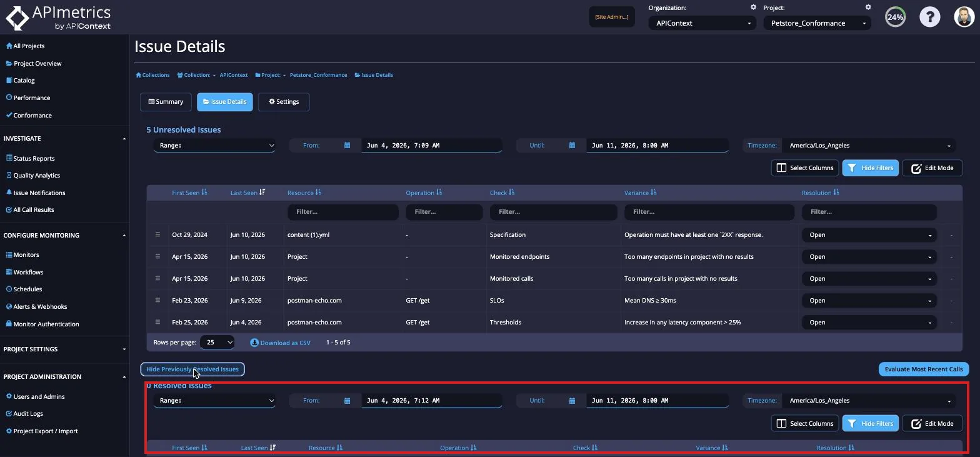This screenshot has height=457, width=980.
Task: Click Evaluate Most Recent Calls button
Action: click(x=924, y=369)
